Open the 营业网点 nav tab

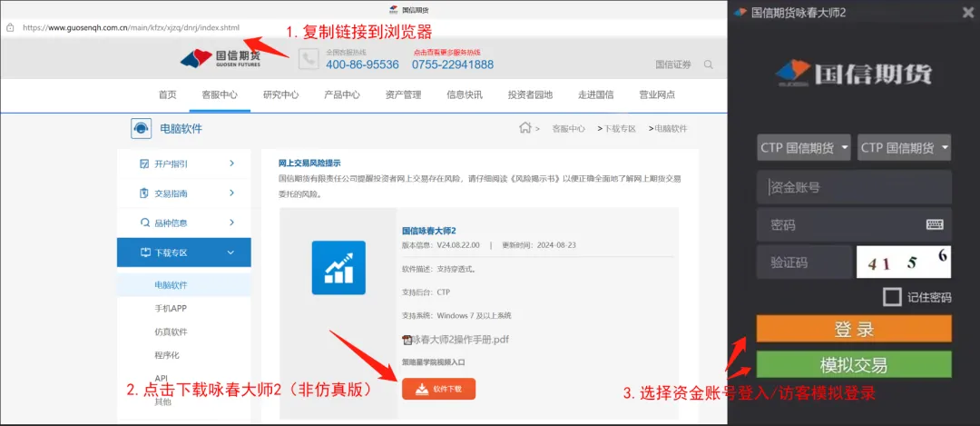[657, 95]
